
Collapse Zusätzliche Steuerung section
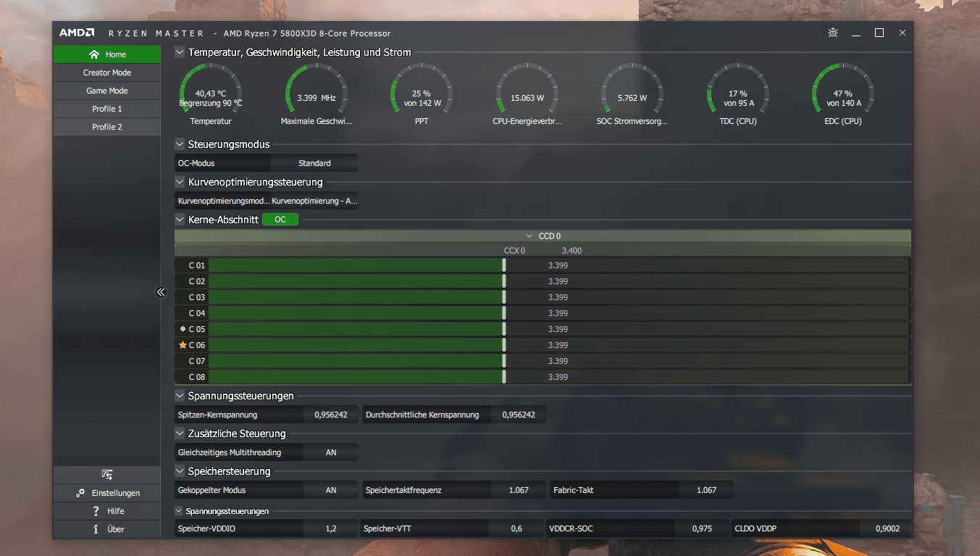[180, 433]
